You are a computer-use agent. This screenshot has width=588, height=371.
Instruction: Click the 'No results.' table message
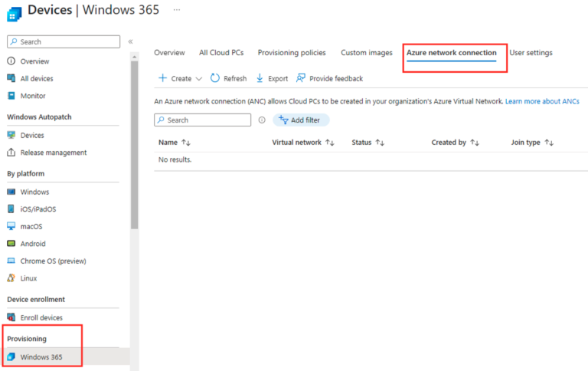(175, 159)
